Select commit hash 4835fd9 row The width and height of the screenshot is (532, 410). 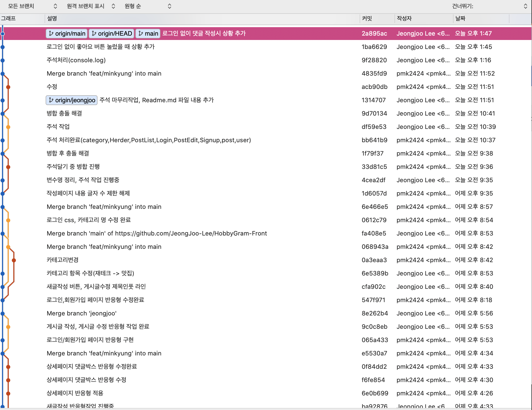[x=374, y=74]
